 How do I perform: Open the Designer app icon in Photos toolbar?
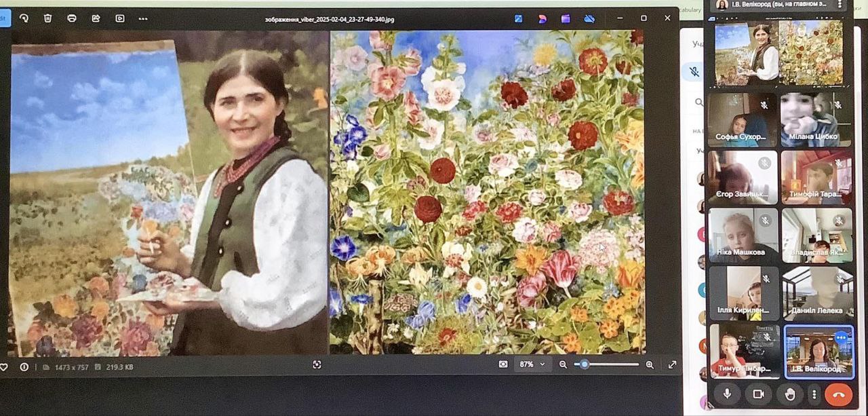click(x=519, y=19)
